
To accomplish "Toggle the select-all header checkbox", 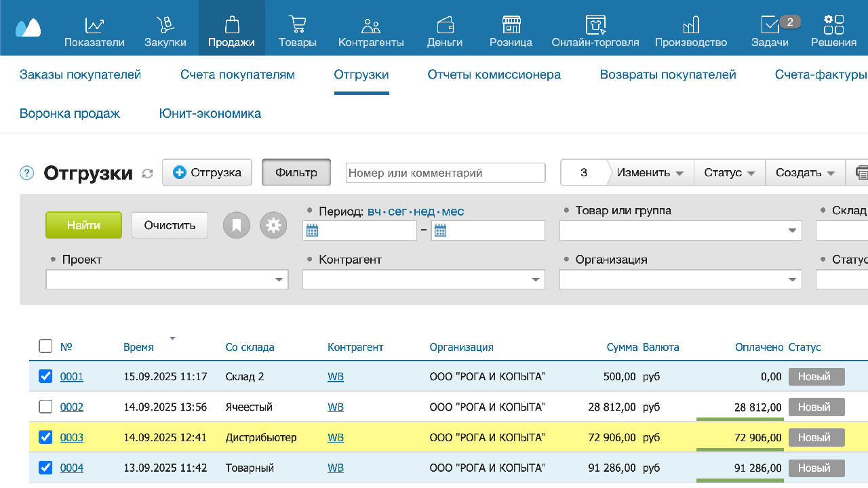I will click(x=45, y=346).
